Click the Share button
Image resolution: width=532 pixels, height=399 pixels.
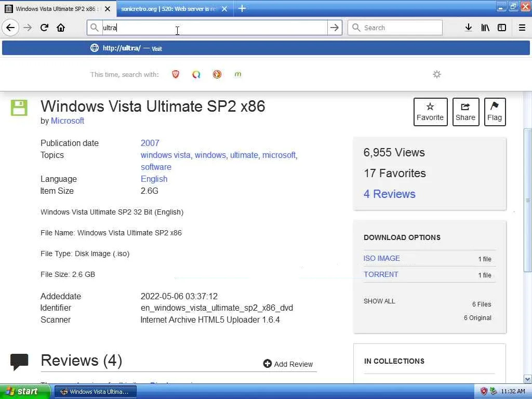(465, 112)
